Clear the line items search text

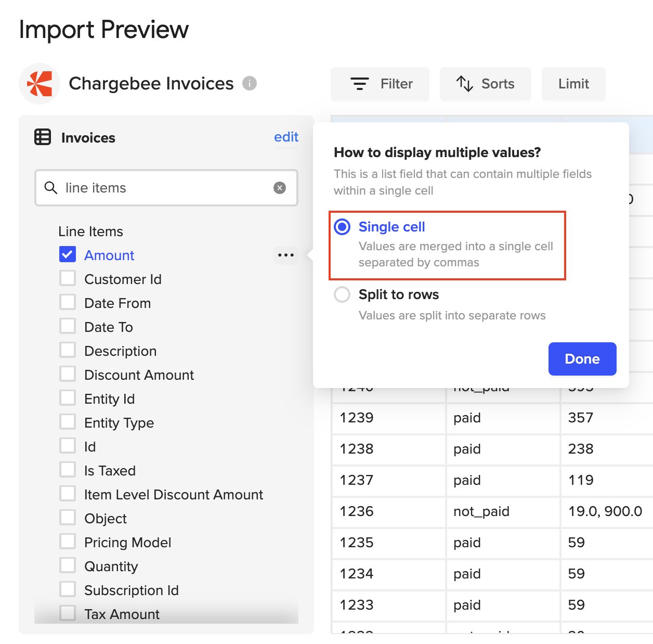point(280,188)
